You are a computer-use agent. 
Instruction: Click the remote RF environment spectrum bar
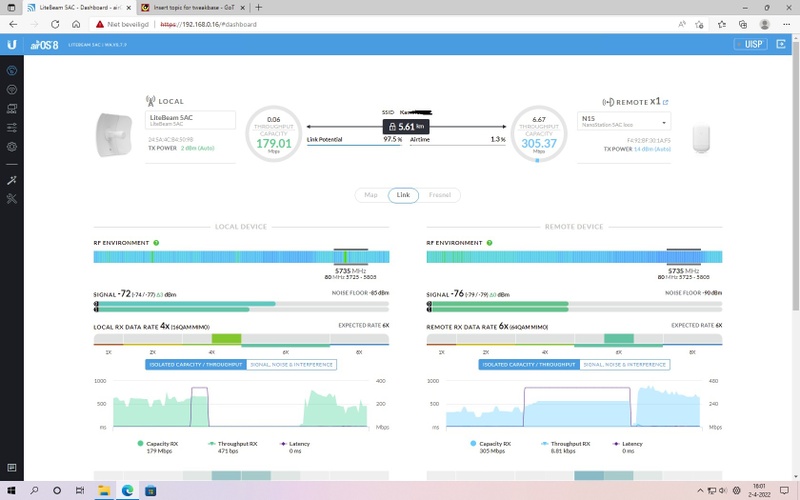click(x=574, y=257)
